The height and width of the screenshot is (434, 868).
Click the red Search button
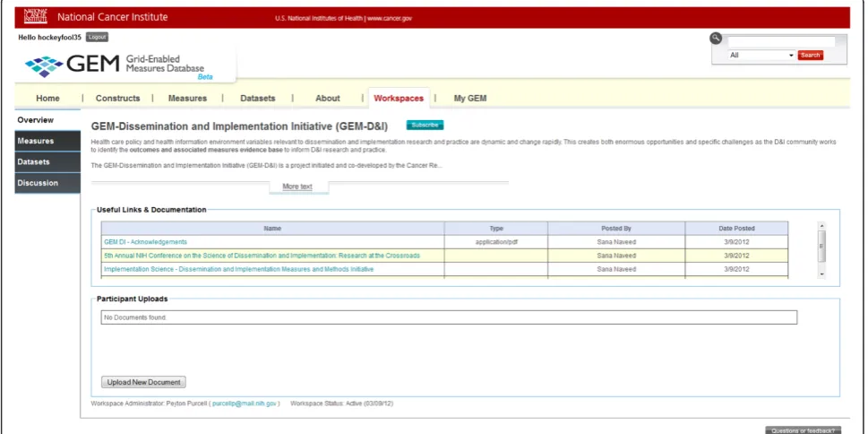click(811, 56)
